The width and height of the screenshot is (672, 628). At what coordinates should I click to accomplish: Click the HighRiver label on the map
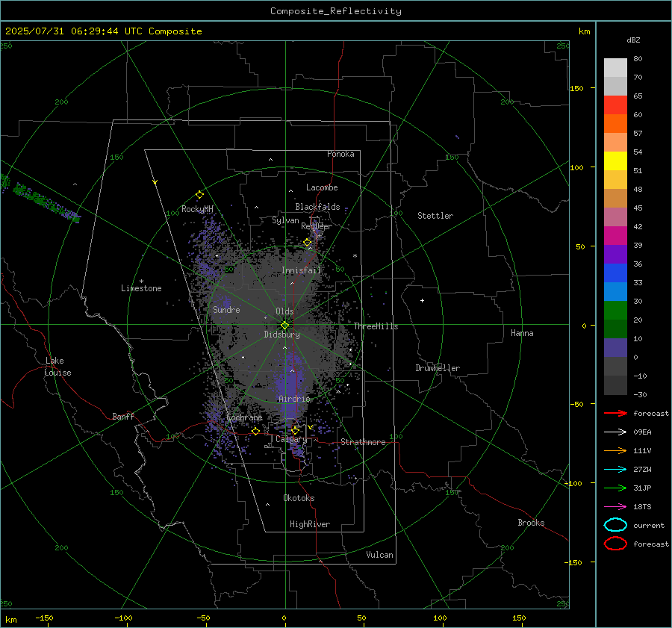tap(310, 524)
